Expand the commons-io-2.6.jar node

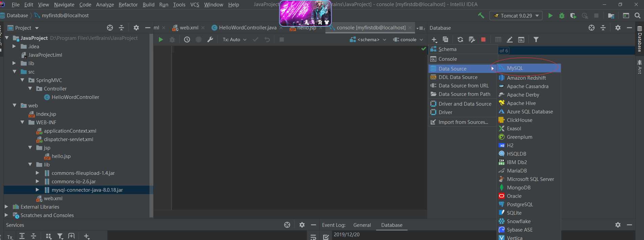(x=37, y=181)
